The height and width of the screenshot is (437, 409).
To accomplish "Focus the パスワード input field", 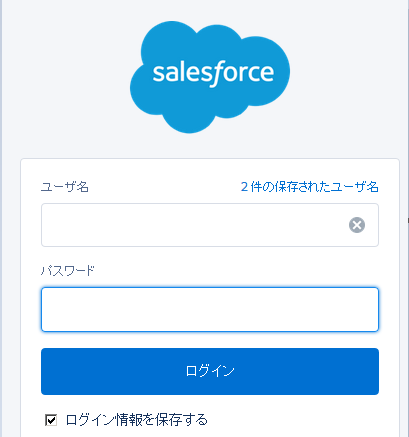I will click(210, 309).
